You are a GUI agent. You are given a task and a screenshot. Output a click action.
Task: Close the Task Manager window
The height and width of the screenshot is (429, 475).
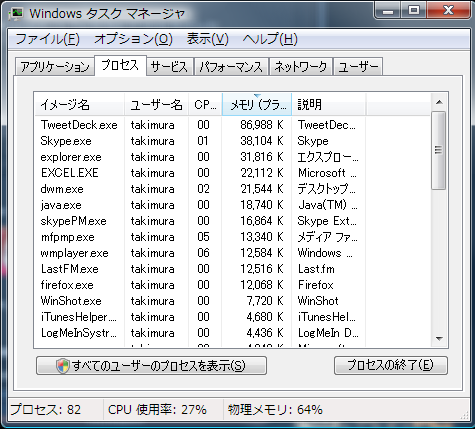pos(449,11)
